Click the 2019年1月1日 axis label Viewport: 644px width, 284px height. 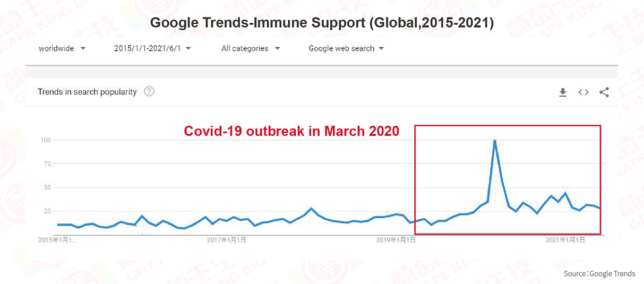click(x=396, y=240)
